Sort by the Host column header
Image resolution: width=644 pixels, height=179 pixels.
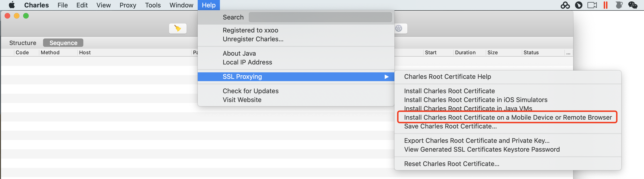[134, 53]
